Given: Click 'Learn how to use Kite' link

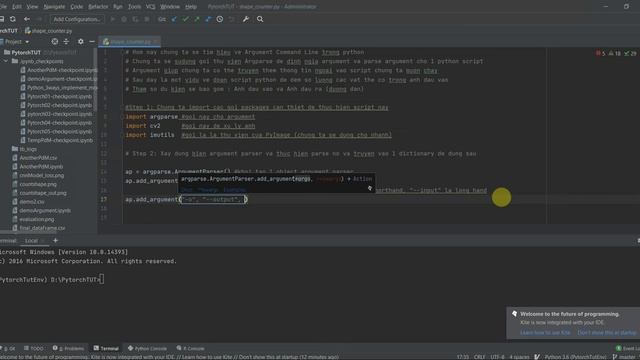Looking at the screenshot, I should coord(545,333).
